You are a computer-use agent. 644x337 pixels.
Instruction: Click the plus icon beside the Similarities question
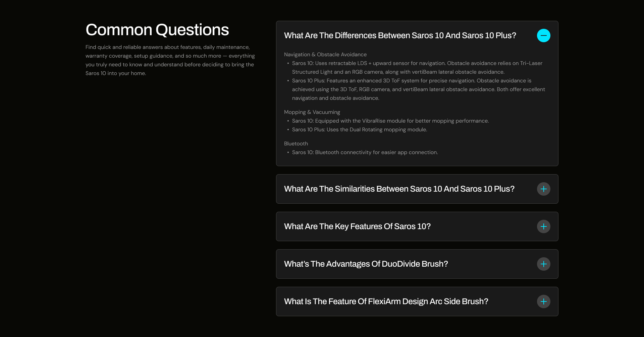click(543, 189)
